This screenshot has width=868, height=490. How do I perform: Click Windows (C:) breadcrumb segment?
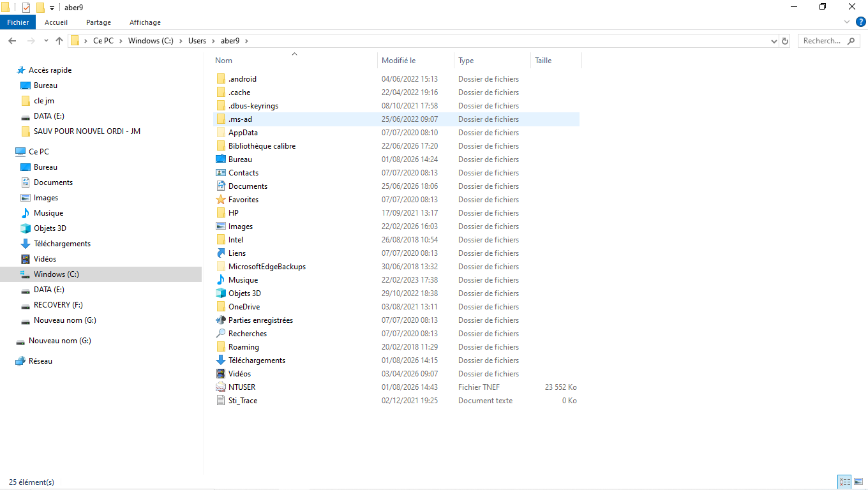(151, 41)
